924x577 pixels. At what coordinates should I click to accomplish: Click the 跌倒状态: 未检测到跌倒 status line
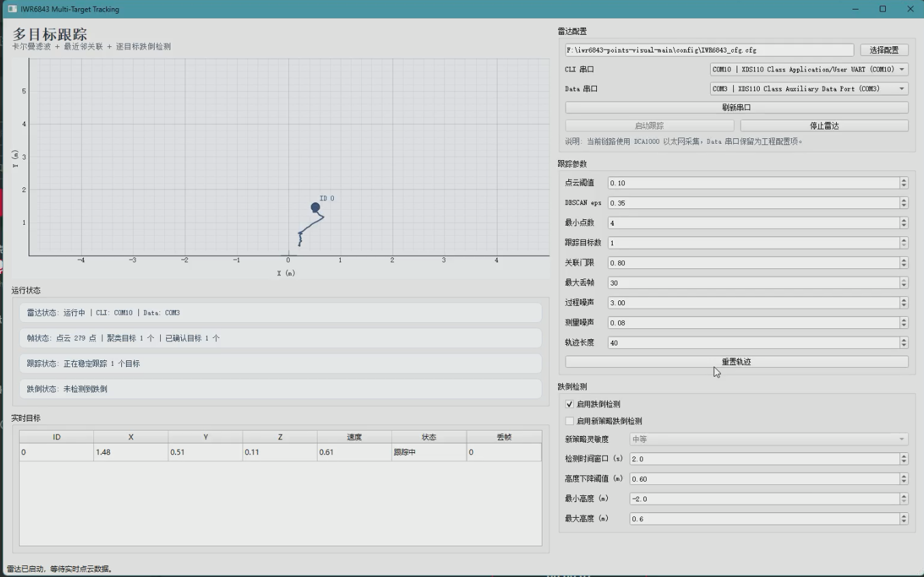point(281,389)
